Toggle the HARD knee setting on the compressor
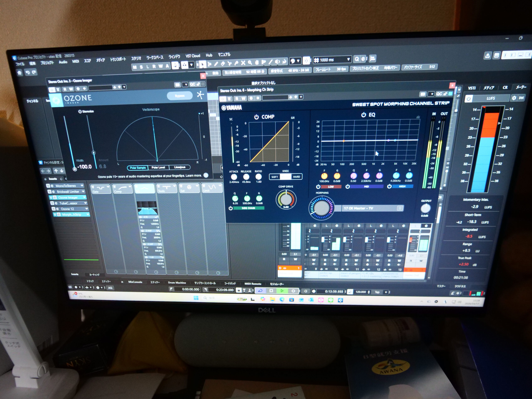532x399 pixels. tap(297, 177)
